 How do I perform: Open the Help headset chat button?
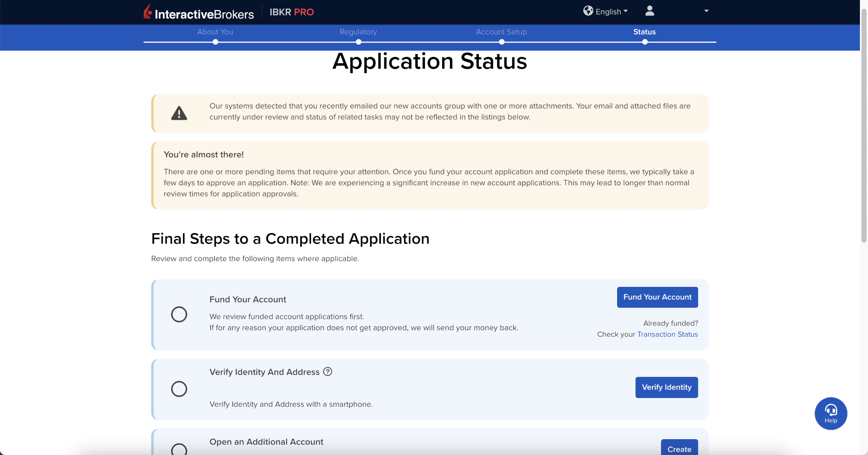point(830,413)
